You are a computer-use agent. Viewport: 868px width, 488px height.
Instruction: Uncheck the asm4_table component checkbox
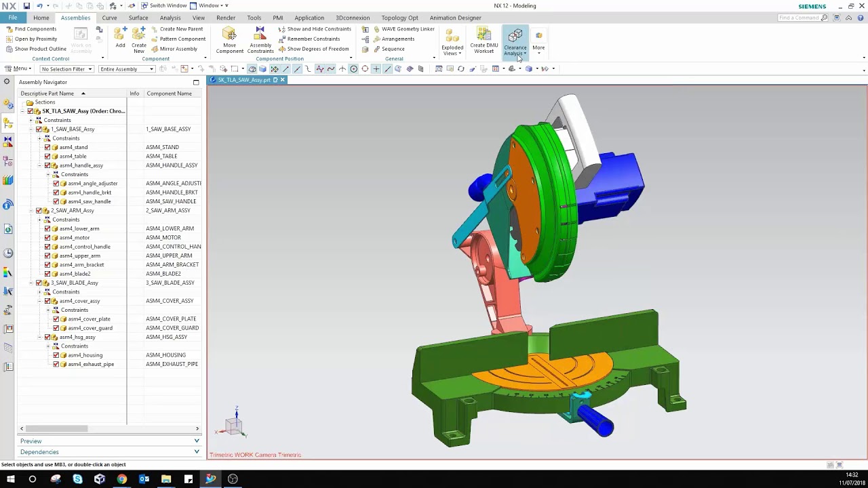47,156
